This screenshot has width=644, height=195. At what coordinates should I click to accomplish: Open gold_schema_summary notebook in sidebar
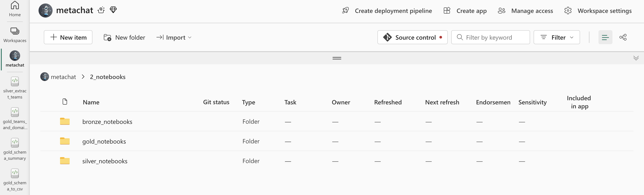tap(15, 149)
